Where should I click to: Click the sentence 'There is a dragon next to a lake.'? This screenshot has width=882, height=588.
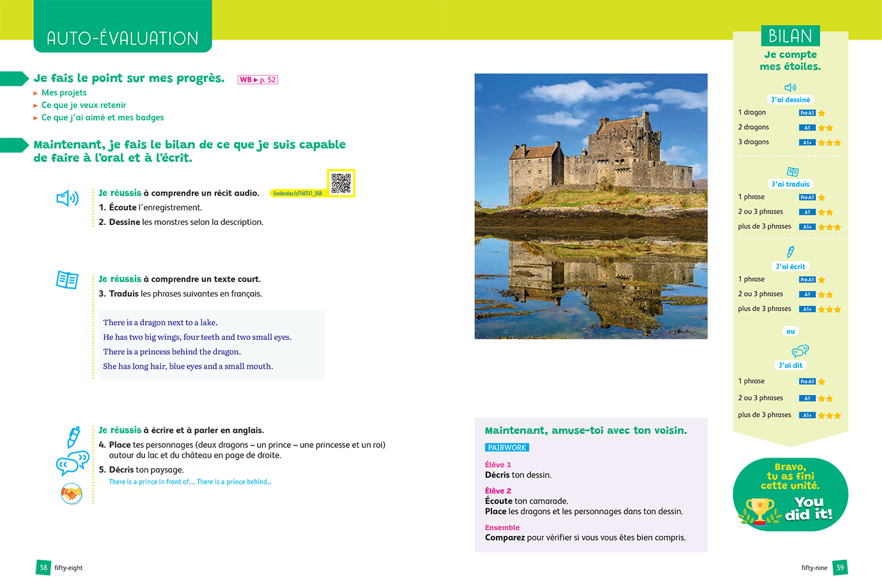(160, 323)
